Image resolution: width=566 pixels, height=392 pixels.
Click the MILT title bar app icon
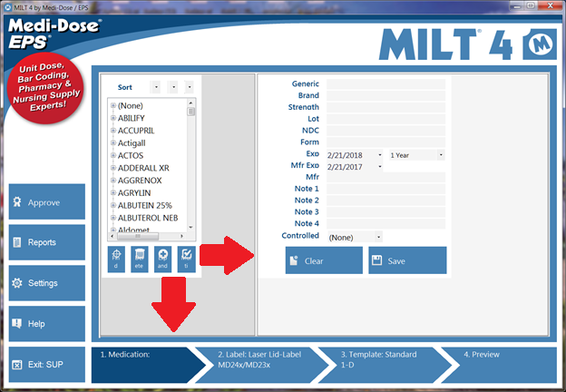click(8, 7)
